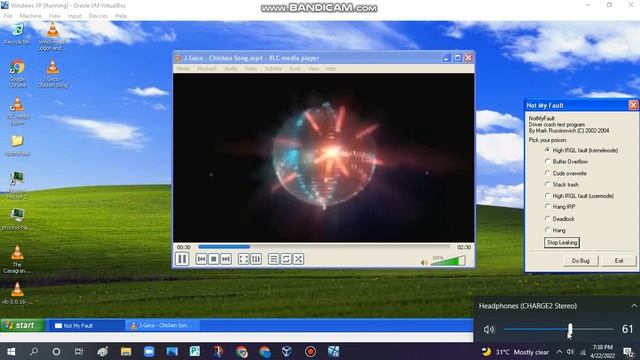
Task: Open Windows 10 taskbar search
Action: (x=34, y=351)
